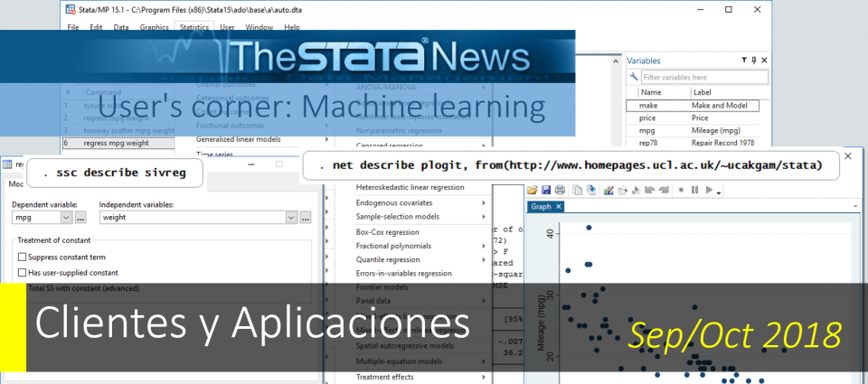868x384 pixels.
Task: Click the Redo arrow in graph toolbar
Action: click(x=663, y=190)
